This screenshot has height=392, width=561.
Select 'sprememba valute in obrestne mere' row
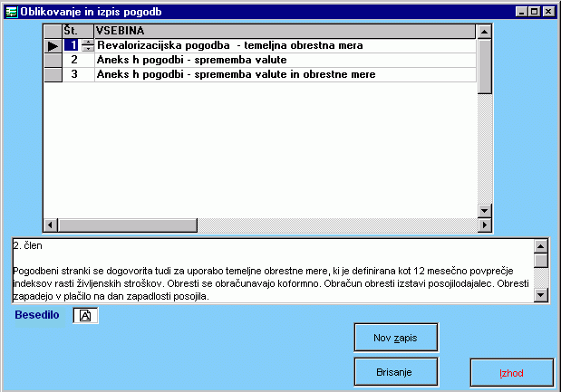[285, 74]
